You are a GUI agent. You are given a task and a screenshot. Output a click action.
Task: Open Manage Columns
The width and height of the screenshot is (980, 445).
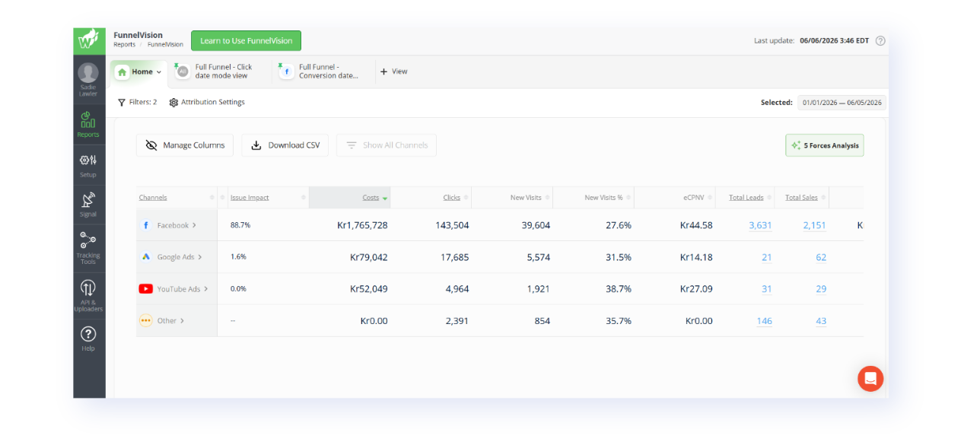point(185,145)
